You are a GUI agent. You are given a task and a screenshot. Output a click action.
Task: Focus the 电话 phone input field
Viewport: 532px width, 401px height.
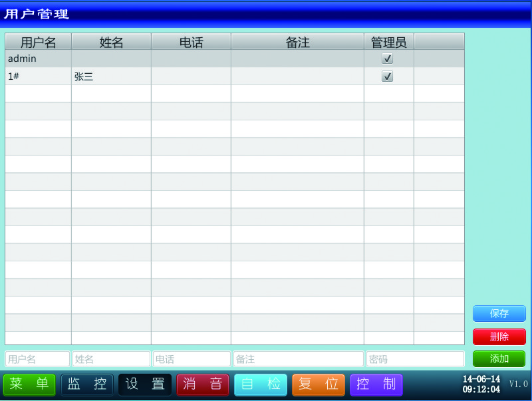pos(192,359)
